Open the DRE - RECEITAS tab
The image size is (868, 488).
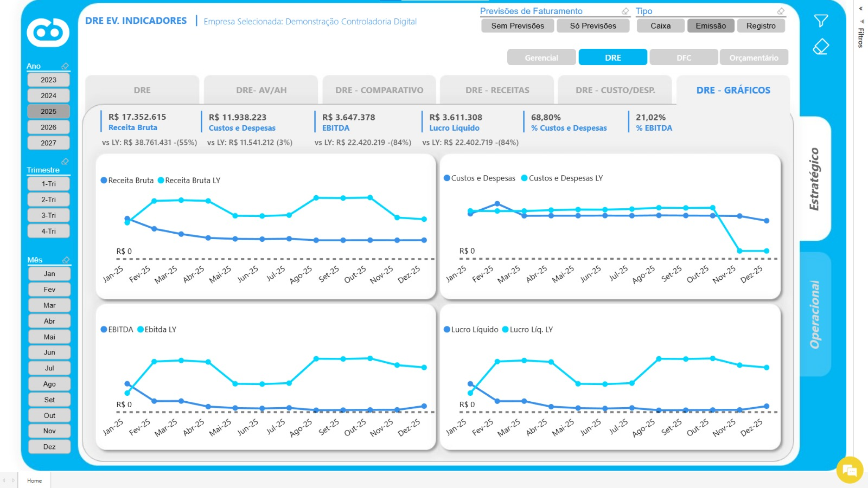click(497, 90)
